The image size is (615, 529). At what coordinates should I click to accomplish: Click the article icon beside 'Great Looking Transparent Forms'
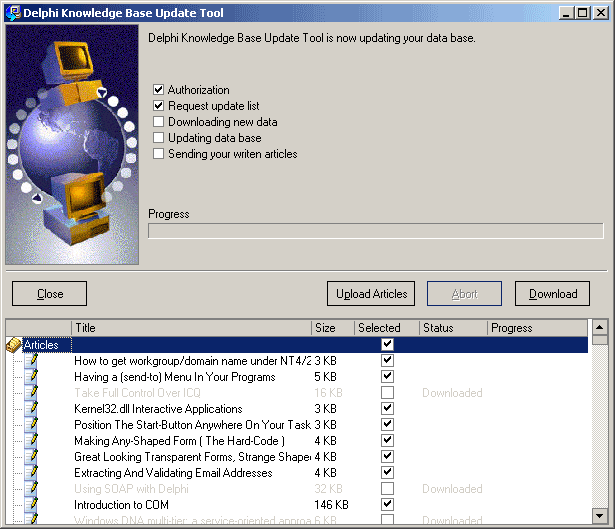point(31,456)
